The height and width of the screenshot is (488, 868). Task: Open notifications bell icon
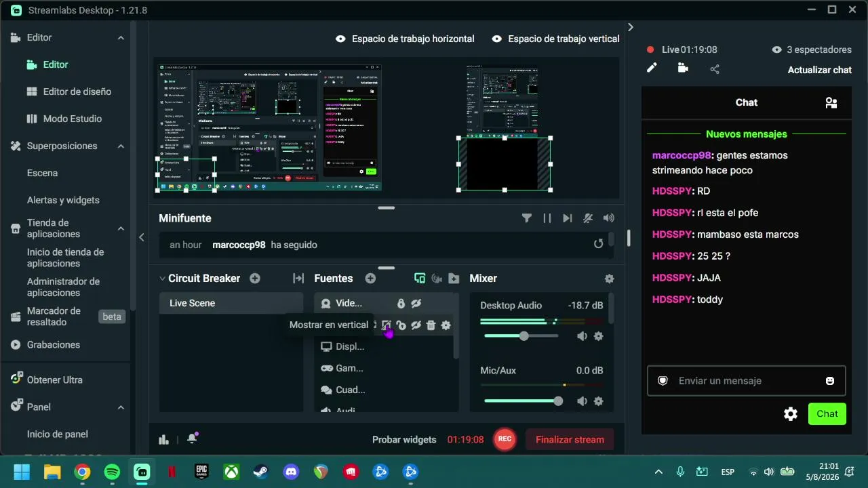tap(193, 438)
